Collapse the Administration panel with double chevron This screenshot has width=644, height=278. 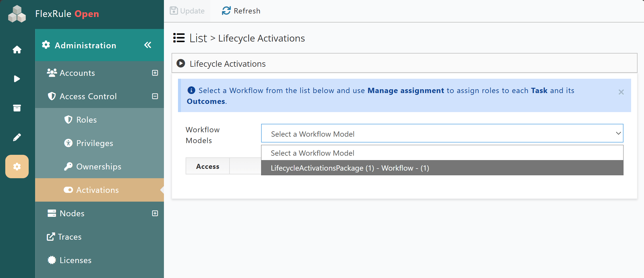tap(148, 45)
